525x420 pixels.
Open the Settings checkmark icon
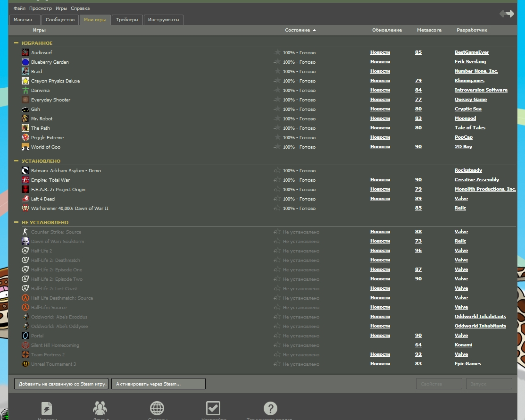213,408
